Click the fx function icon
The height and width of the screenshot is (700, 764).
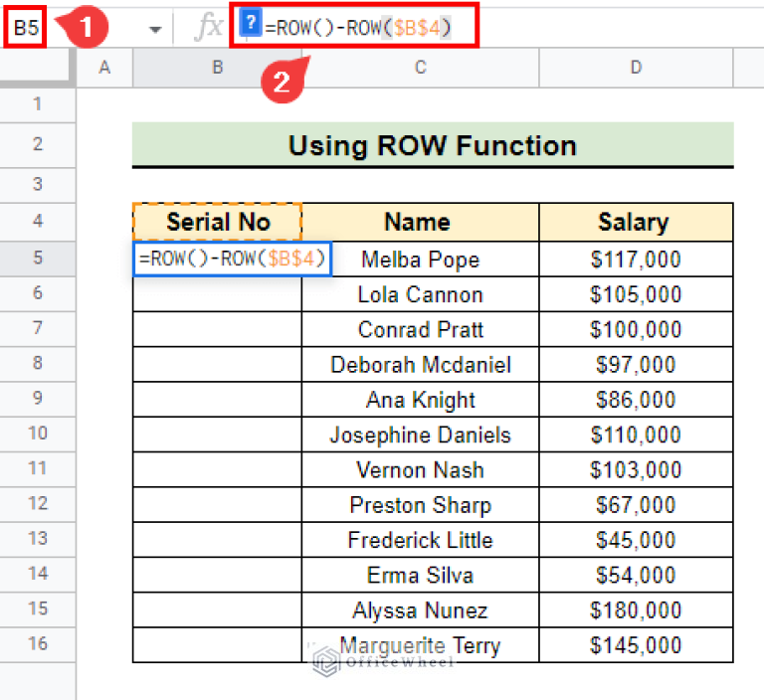208,28
